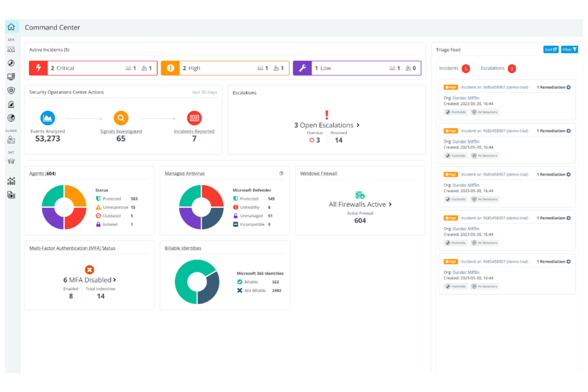Click the Filter button in Triage Feed
The width and height of the screenshot is (588, 392).
[x=569, y=50]
